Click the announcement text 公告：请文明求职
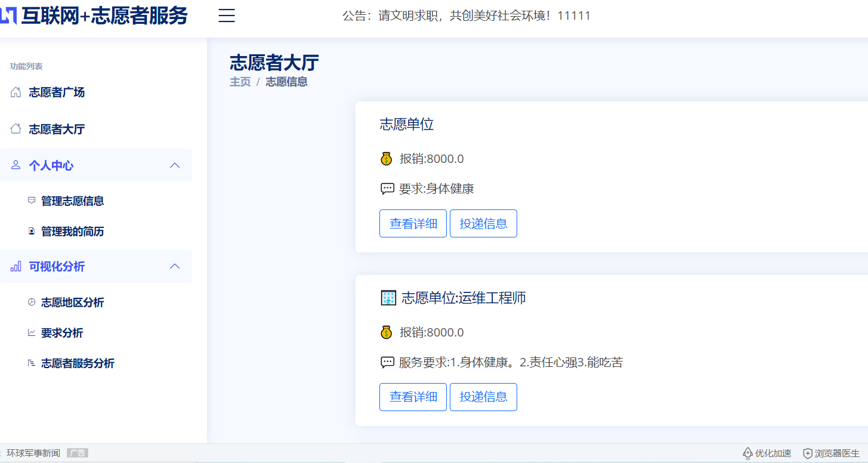 click(x=467, y=16)
